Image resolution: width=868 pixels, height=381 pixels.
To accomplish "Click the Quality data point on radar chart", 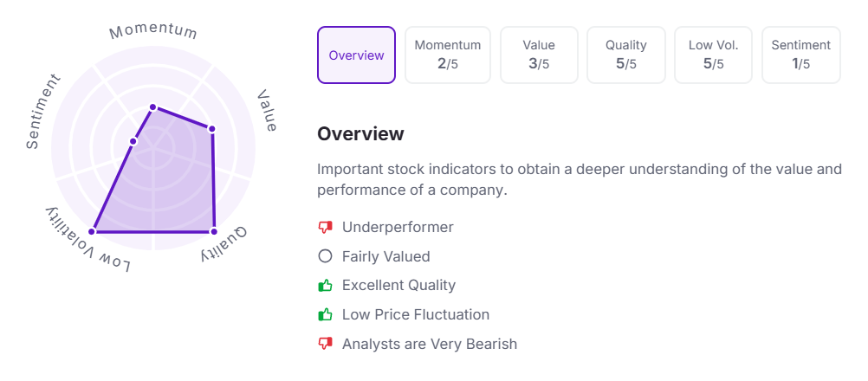I will [214, 232].
